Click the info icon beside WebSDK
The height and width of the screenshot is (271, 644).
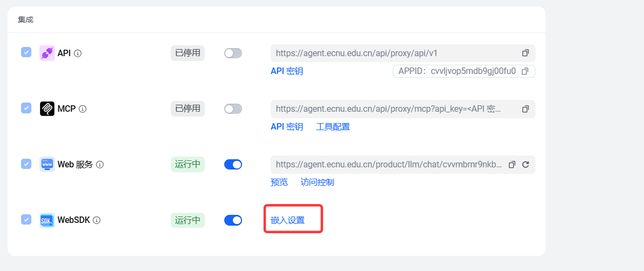97,220
